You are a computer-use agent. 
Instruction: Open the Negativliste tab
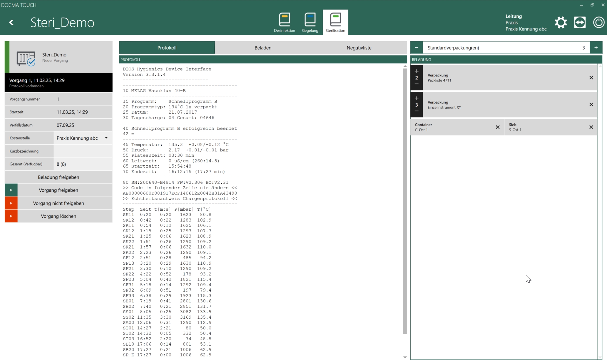[x=359, y=48]
